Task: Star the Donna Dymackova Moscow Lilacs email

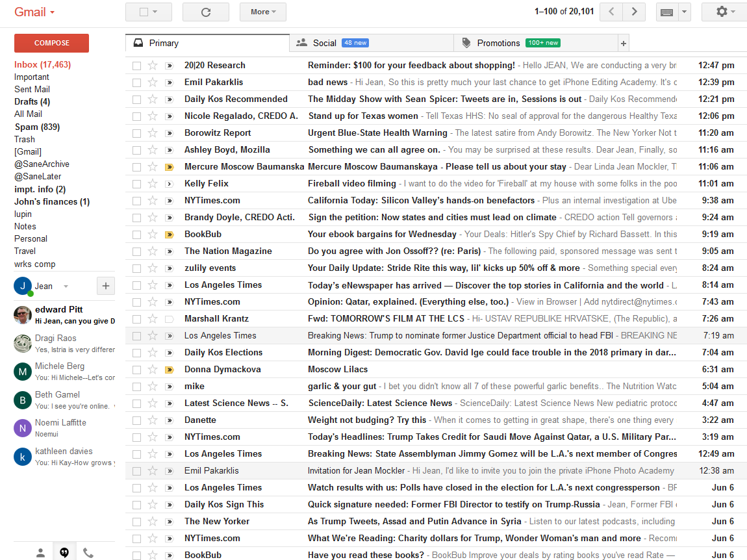Action: click(153, 370)
